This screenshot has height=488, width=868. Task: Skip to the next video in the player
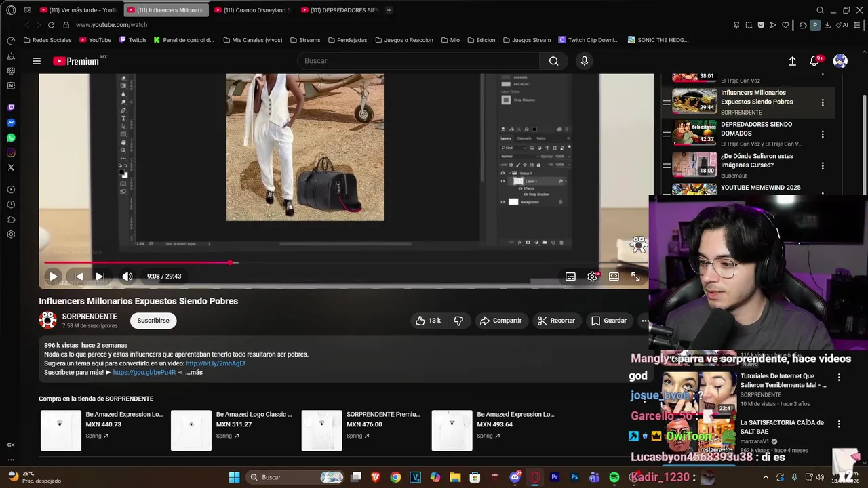(100, 276)
